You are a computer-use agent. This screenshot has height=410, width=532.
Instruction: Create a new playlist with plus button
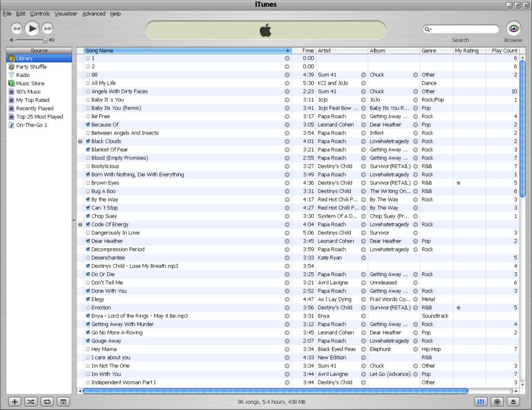pos(15,402)
